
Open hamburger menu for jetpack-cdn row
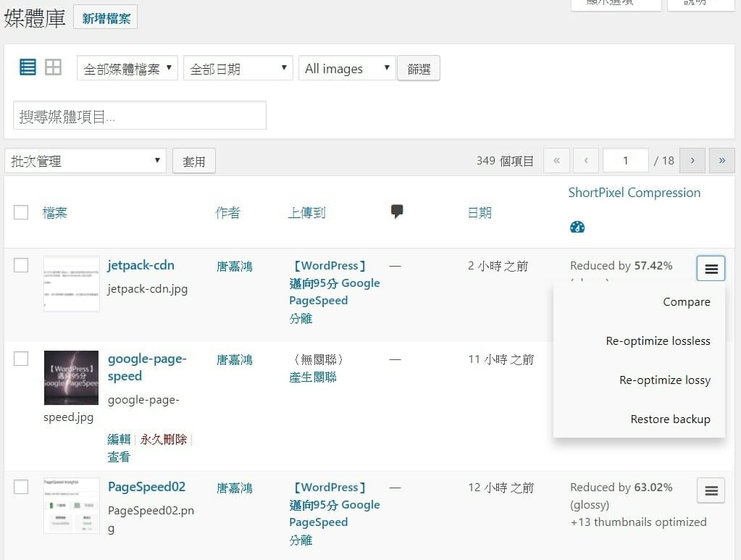pos(711,269)
